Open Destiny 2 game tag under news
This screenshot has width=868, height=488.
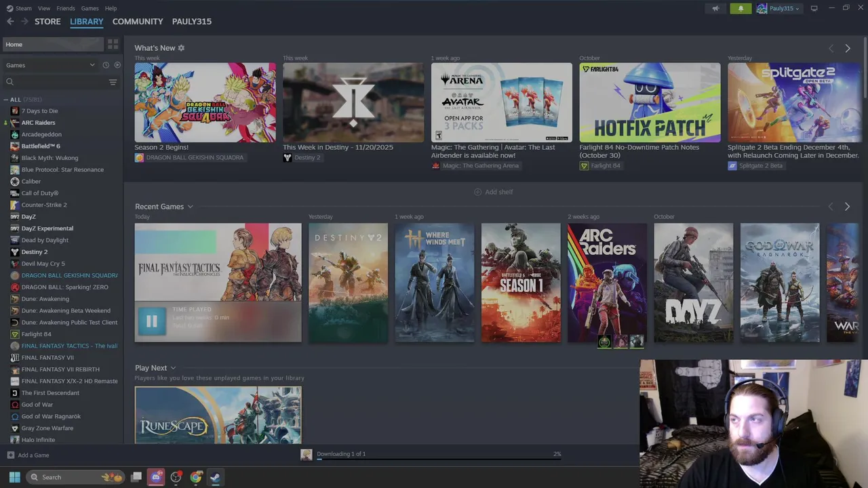coord(302,157)
